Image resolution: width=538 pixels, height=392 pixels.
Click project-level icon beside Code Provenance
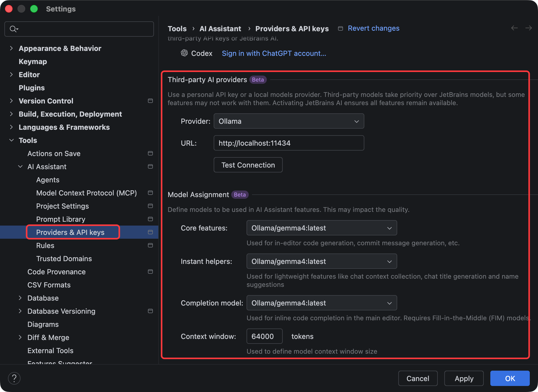150,272
